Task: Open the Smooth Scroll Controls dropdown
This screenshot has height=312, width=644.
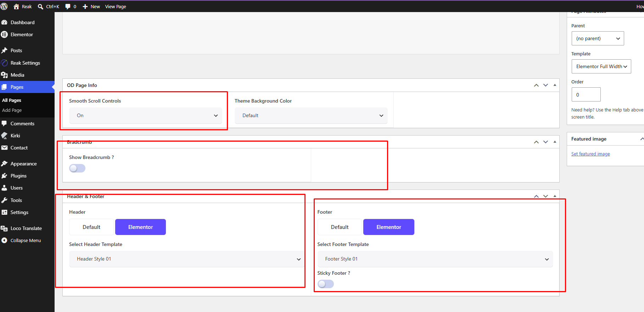Action: [x=146, y=115]
